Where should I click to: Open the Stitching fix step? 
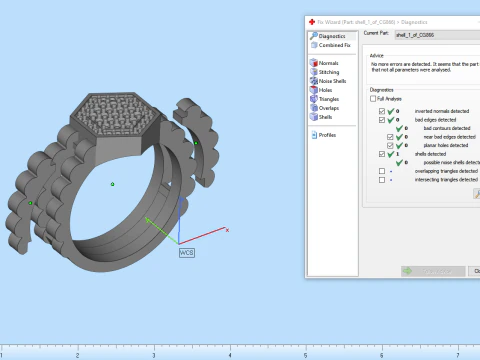pos(324,72)
